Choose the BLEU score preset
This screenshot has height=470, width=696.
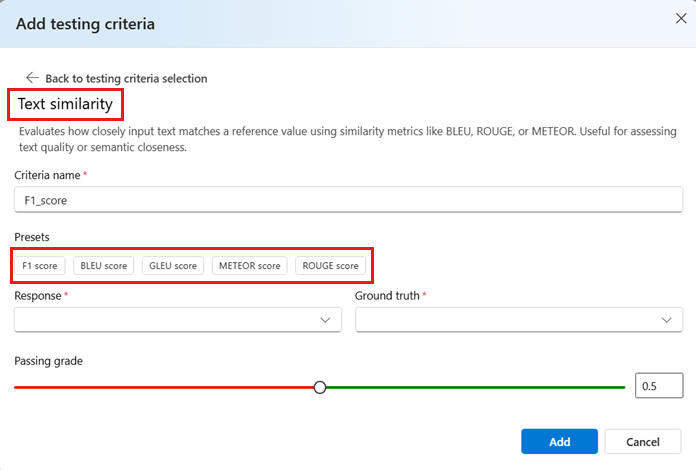pos(103,266)
